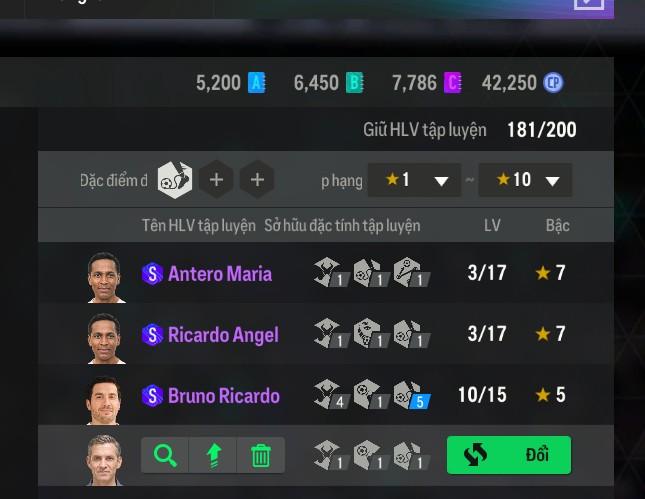Viewport: 645px width, 499px height.
Task: Click the S grade badge beside Ricardo Angel
Action: coord(152,334)
